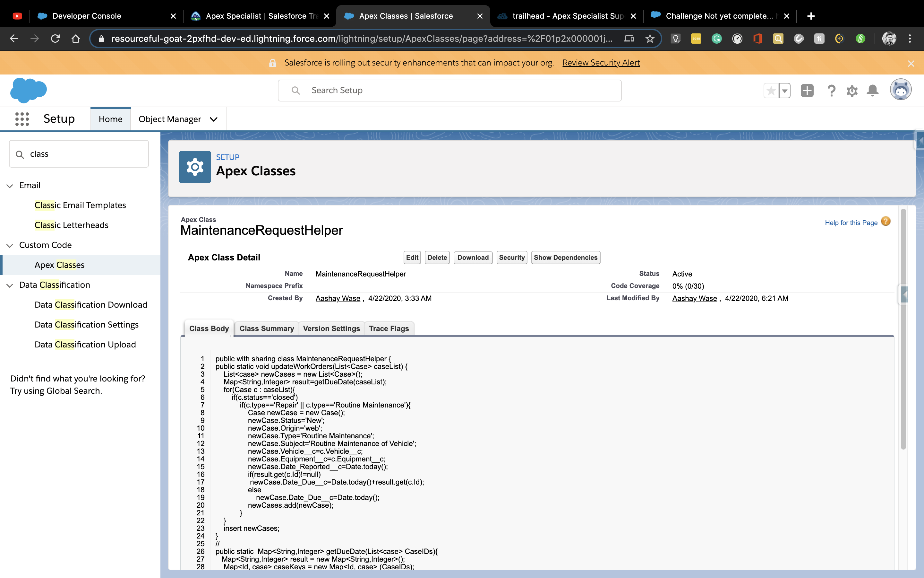924x578 pixels.
Task: Click the Code Coverage value 0% (0/30)
Action: click(x=688, y=286)
